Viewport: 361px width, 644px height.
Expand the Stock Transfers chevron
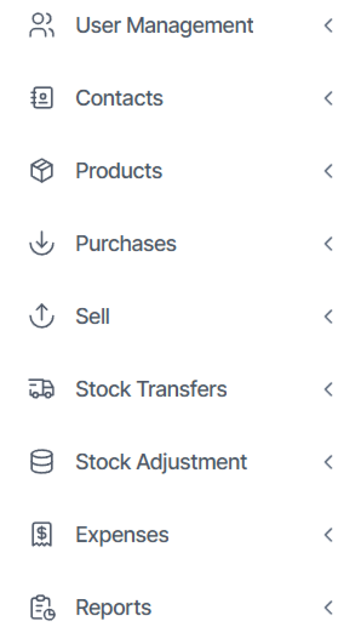[328, 389]
